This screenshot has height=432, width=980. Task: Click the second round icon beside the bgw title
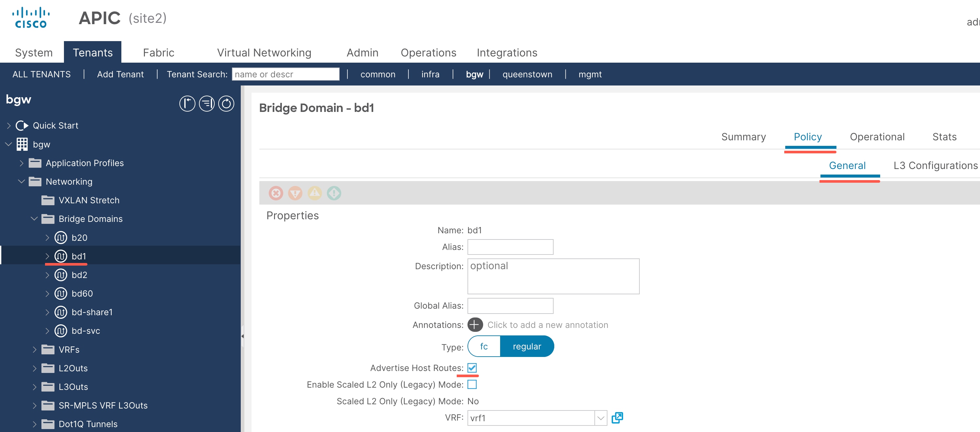[207, 103]
